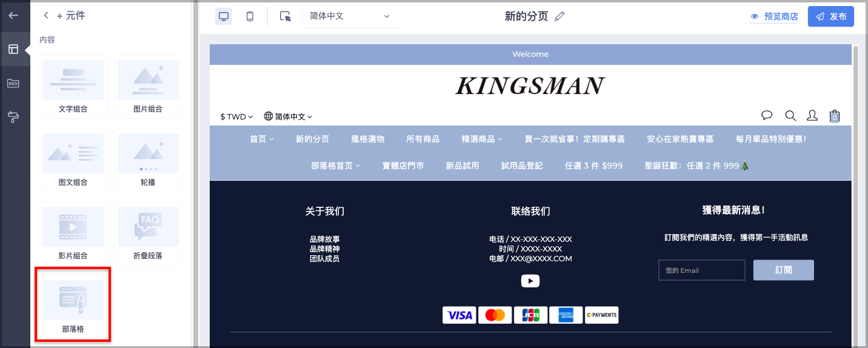Expand the 精選商品 navigation menu
This screenshot has height=348, width=868.
(482, 139)
